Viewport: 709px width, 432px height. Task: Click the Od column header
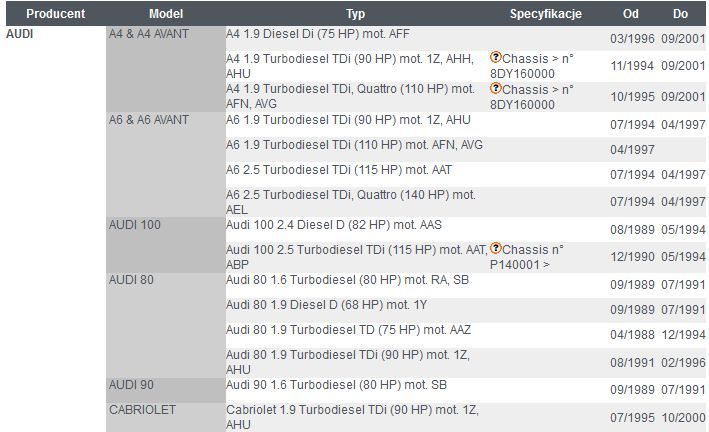click(630, 14)
